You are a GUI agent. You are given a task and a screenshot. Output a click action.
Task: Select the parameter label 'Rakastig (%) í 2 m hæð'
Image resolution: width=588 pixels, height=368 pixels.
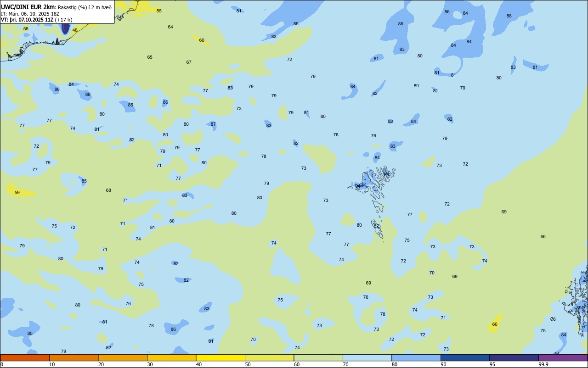84,7
